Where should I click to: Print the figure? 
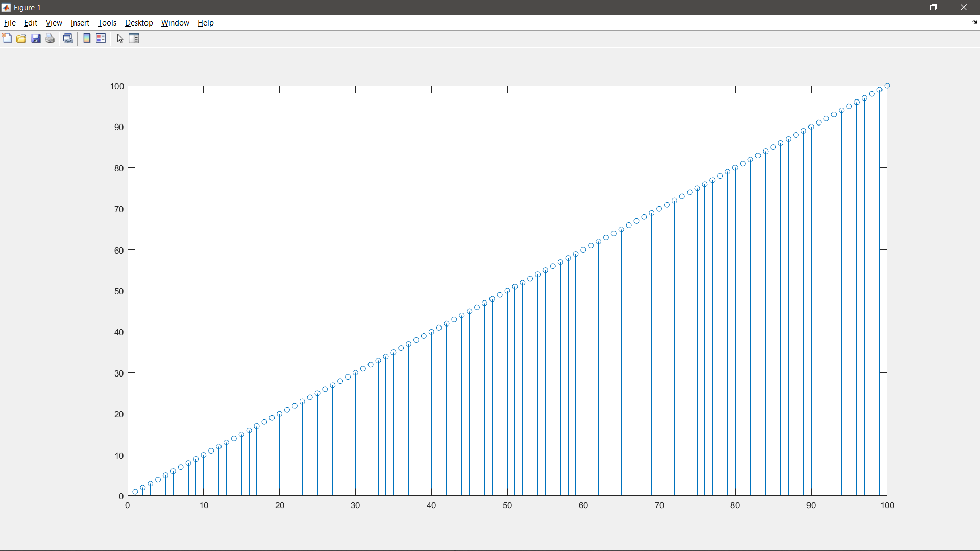pos(50,38)
